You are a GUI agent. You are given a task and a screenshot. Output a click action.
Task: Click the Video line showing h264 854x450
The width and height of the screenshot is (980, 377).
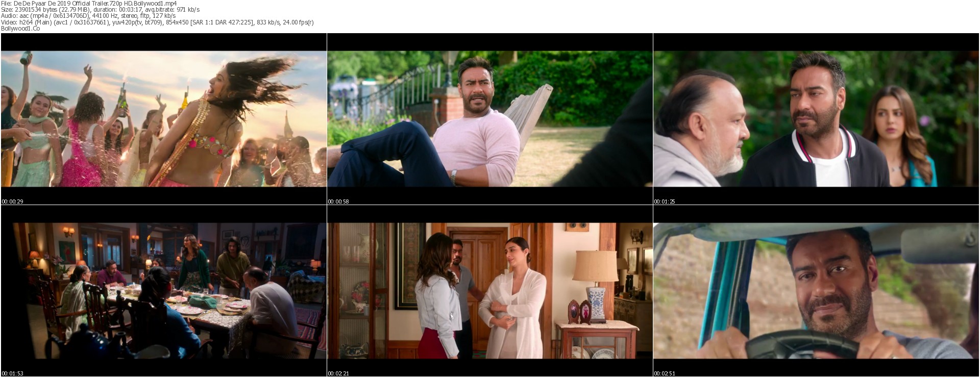click(x=157, y=22)
